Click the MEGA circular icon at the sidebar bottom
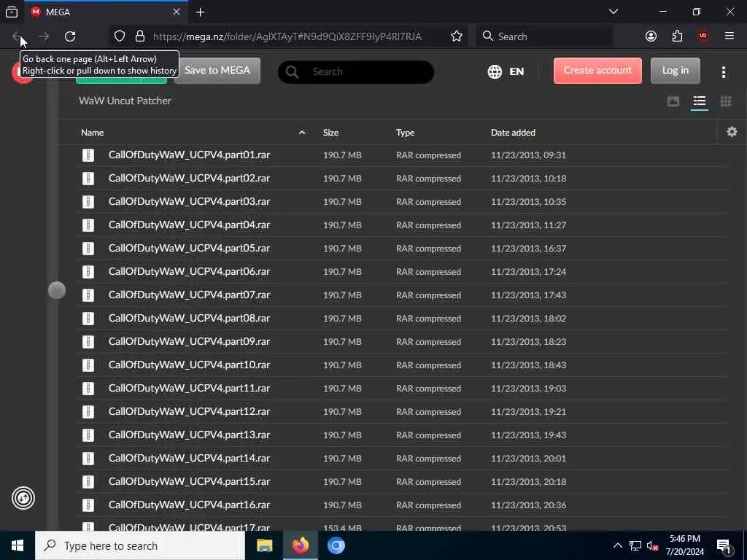Screen dimensions: 747x560 click(x=23, y=498)
